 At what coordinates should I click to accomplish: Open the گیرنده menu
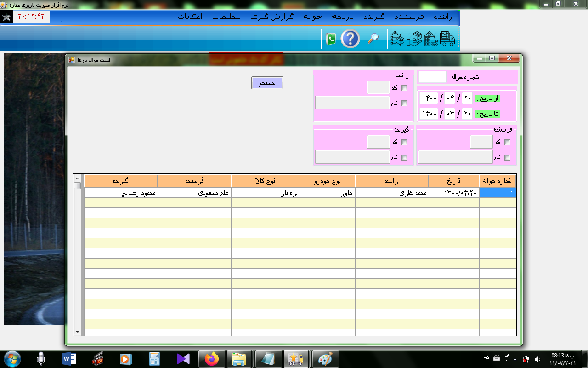[x=373, y=17]
